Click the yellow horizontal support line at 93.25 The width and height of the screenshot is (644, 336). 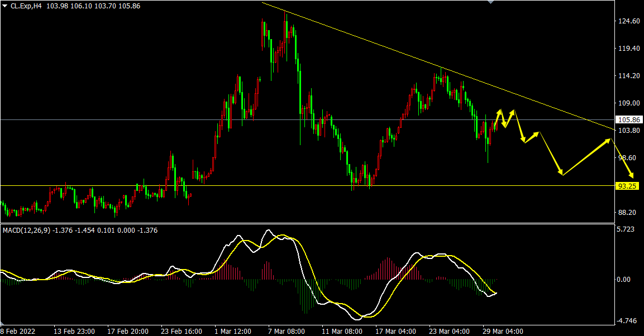[279, 185]
